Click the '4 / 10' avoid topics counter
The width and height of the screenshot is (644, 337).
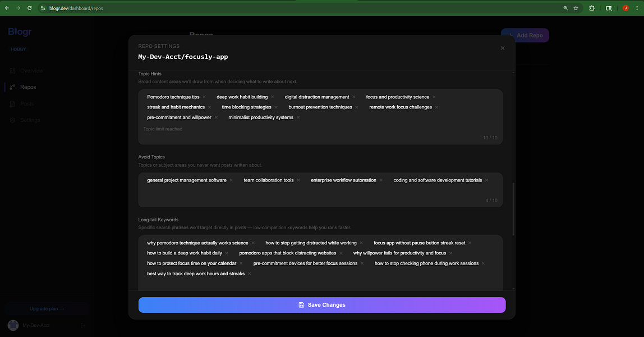click(x=491, y=201)
